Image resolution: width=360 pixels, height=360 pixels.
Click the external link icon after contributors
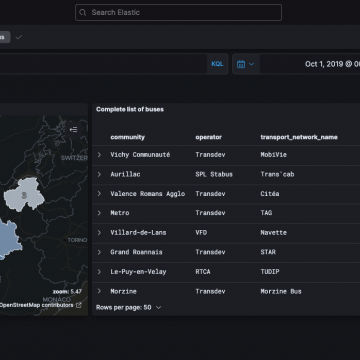coord(79,305)
